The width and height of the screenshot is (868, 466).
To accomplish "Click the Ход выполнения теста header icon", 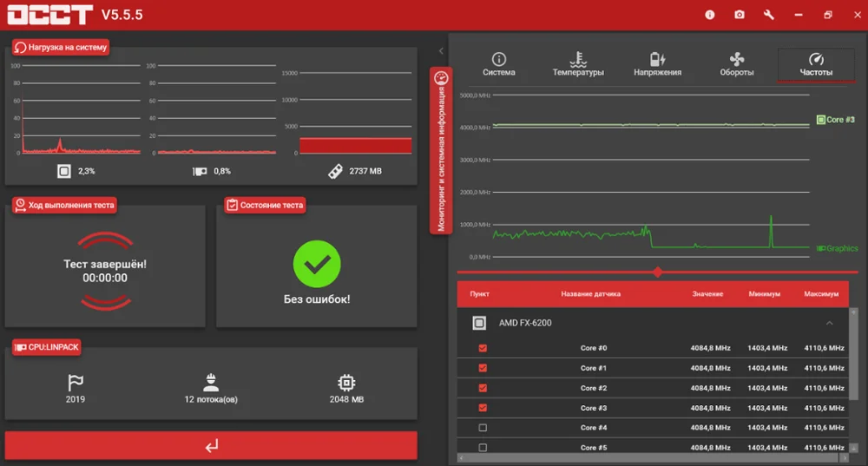I will tap(21, 205).
